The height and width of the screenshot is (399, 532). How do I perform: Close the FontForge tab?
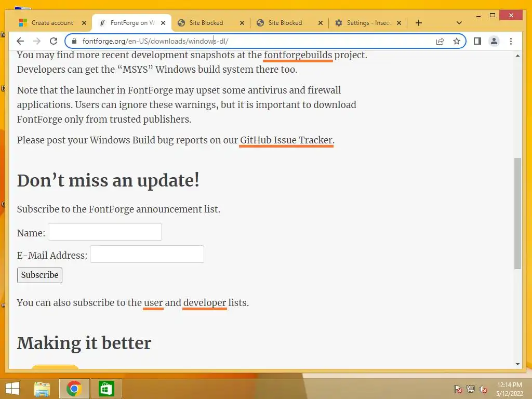click(163, 23)
